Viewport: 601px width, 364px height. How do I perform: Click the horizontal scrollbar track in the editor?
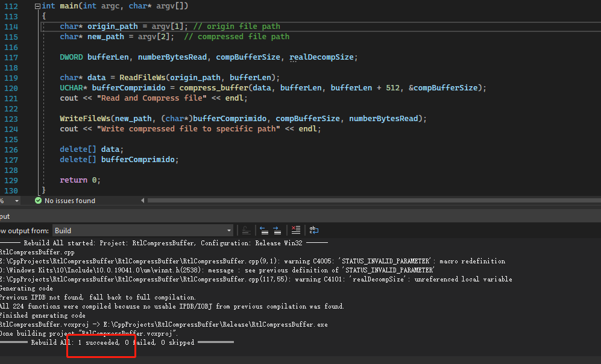click(374, 201)
